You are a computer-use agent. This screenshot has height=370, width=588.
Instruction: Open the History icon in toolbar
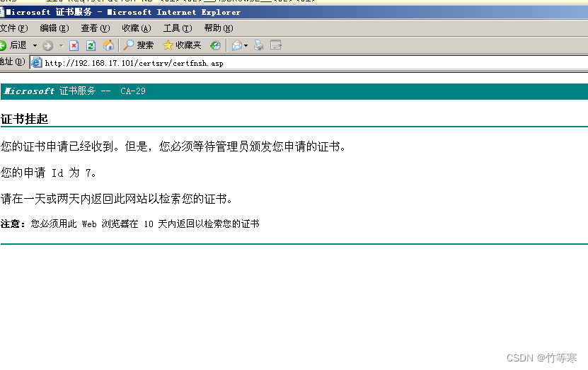click(x=215, y=46)
